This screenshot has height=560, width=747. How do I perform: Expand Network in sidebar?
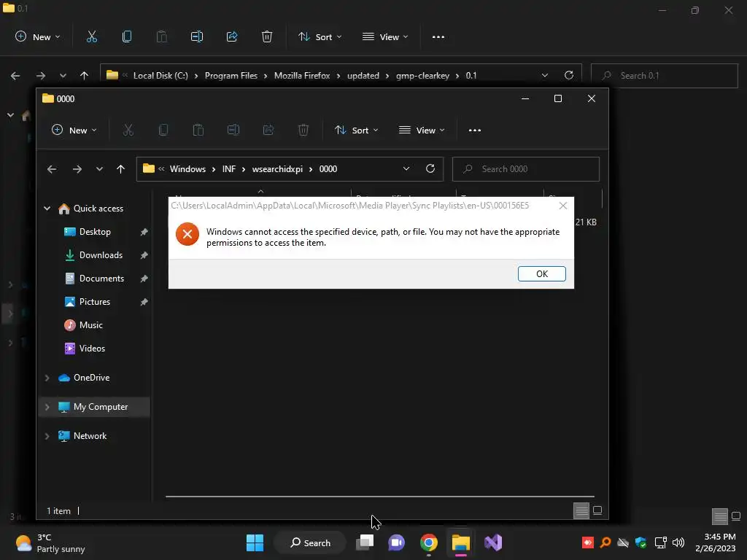click(x=47, y=436)
